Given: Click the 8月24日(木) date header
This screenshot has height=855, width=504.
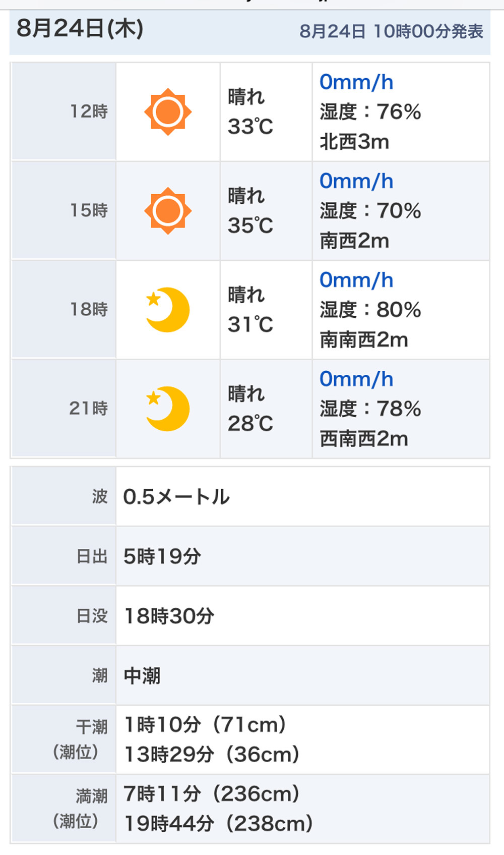Looking at the screenshot, I should pyautogui.click(x=80, y=28).
